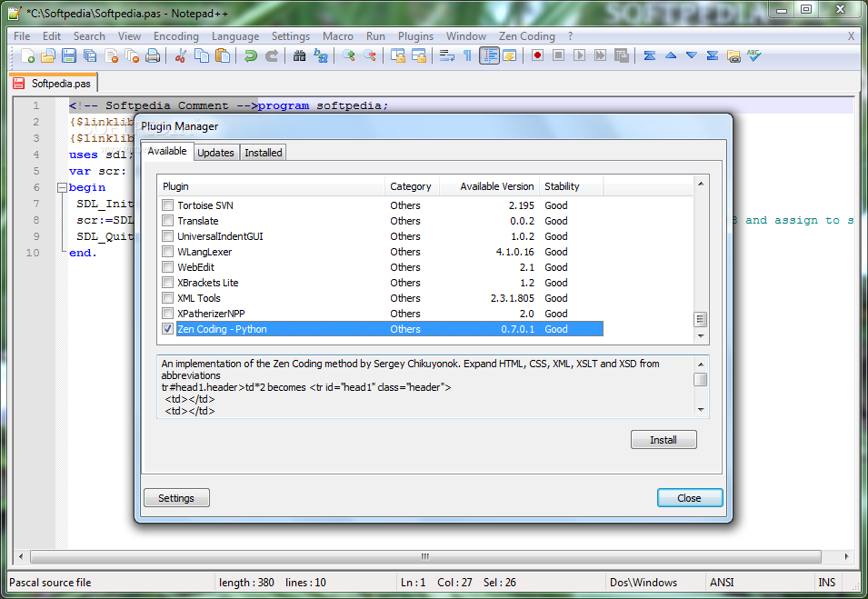The image size is (868, 599).
Task: Check the WLangLexer plugin checkbox
Action: (x=168, y=252)
